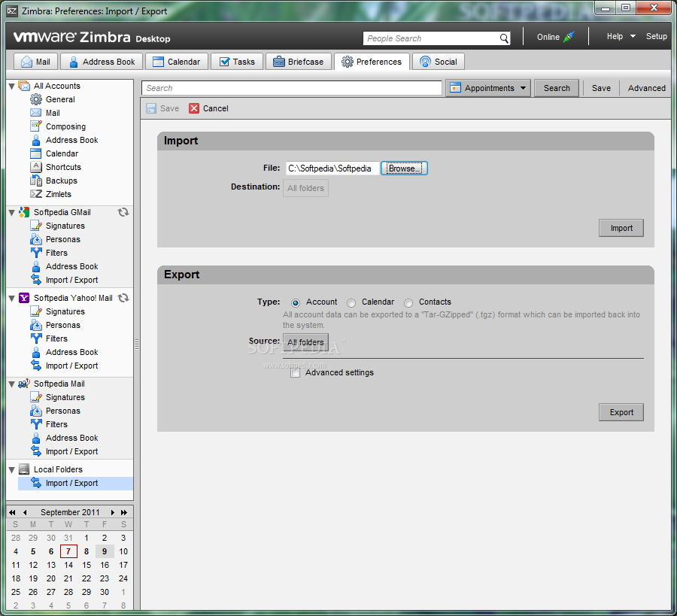This screenshot has height=616, width=677.
Task: Switch to the Calendar tab
Action: [177, 62]
